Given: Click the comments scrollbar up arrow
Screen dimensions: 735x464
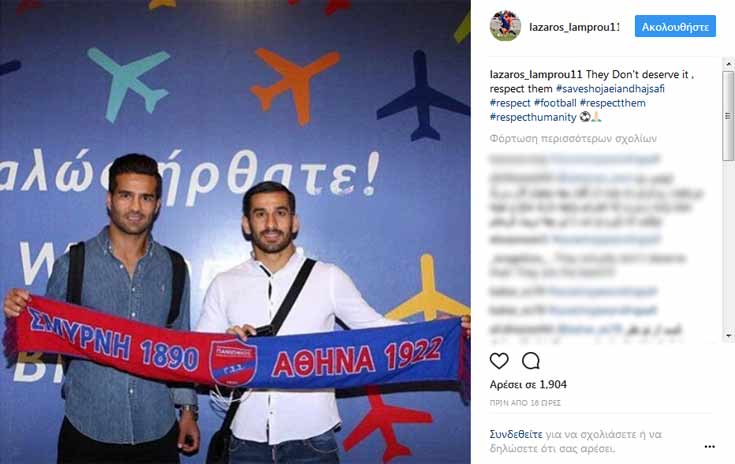Looking at the screenshot, I should pos(728,63).
